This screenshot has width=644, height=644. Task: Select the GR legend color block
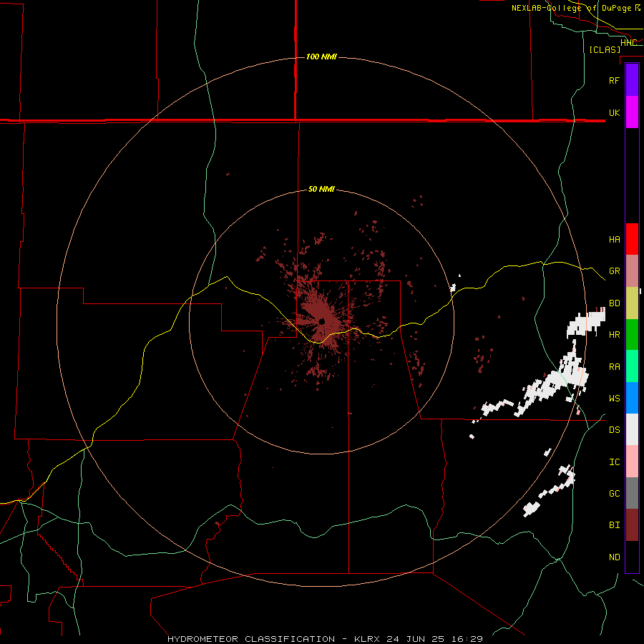(632, 270)
